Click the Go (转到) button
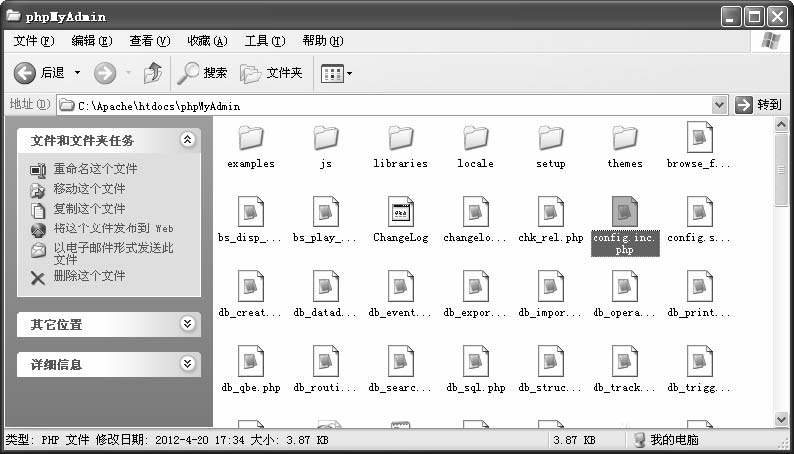This screenshot has height=454, width=794. click(x=758, y=105)
